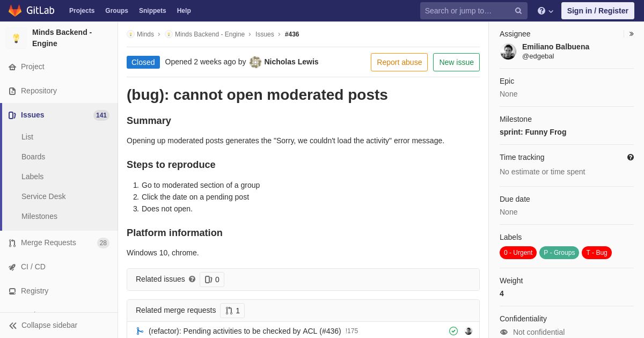
Task: Click the merge requests count 28 badge
Action: click(103, 243)
